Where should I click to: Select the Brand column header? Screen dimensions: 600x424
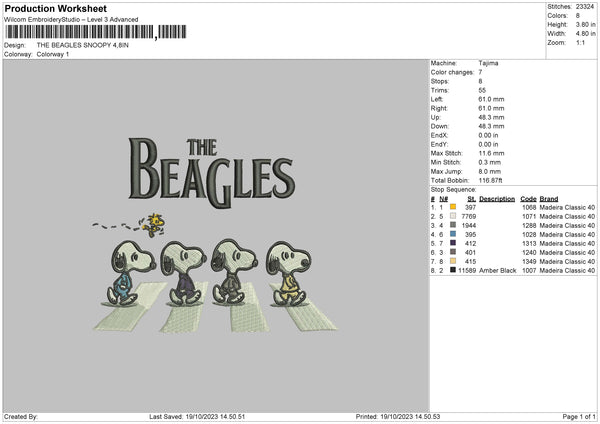click(x=551, y=199)
